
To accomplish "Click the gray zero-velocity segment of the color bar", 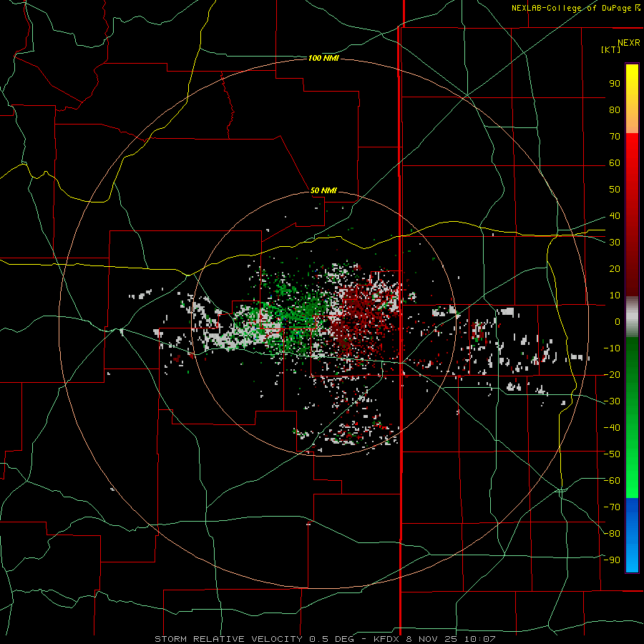I will (x=632, y=317).
